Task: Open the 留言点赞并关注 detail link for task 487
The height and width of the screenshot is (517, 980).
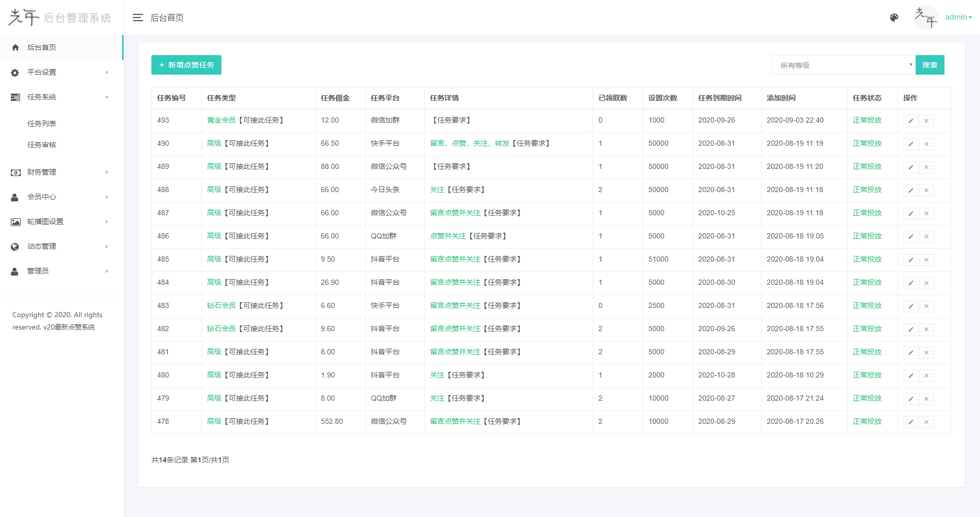Action: click(x=455, y=213)
